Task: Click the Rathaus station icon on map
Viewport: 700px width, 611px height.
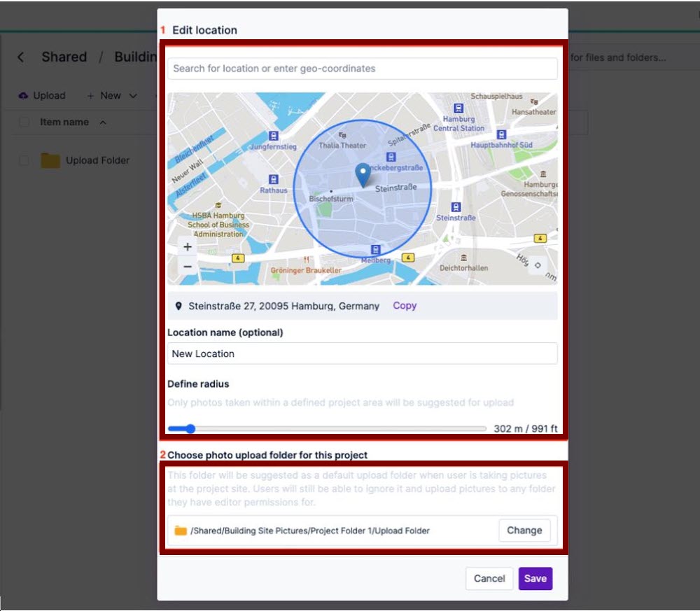Action: pos(274,180)
